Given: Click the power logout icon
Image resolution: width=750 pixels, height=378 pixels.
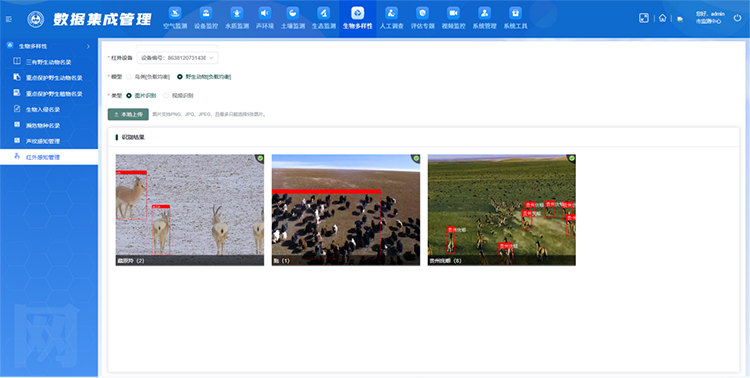Looking at the screenshot, I should click(737, 18).
